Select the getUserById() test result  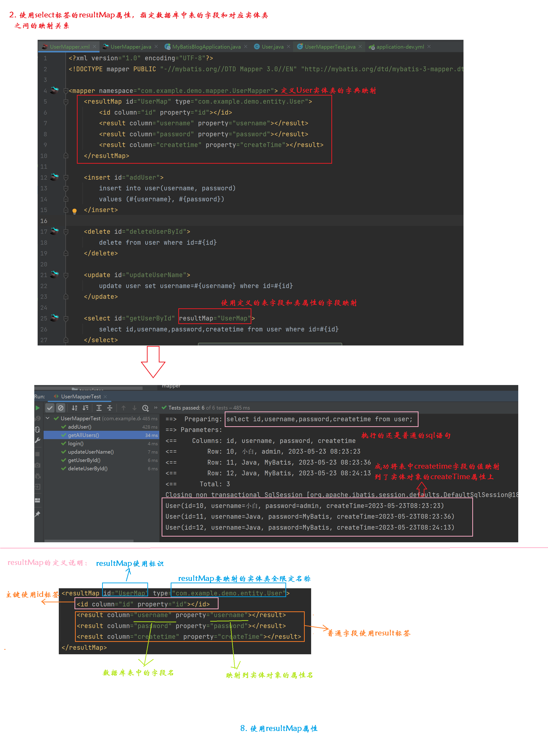[84, 460]
